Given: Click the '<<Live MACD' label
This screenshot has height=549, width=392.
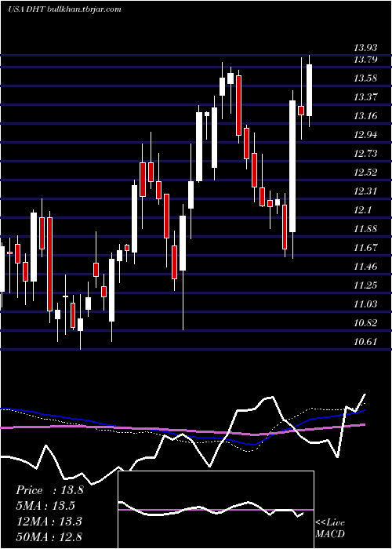Looking at the screenshot, I should point(330,528).
